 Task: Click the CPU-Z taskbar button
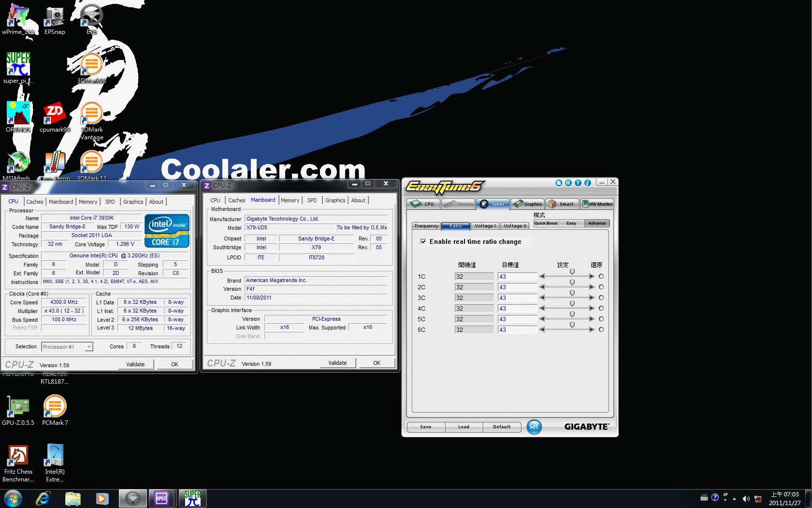coord(161,498)
